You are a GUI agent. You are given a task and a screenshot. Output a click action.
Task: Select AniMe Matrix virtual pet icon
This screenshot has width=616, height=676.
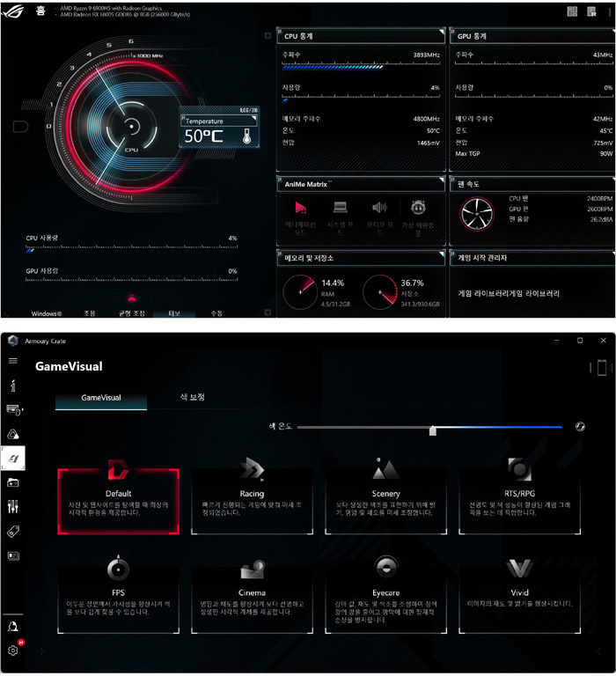pos(418,208)
